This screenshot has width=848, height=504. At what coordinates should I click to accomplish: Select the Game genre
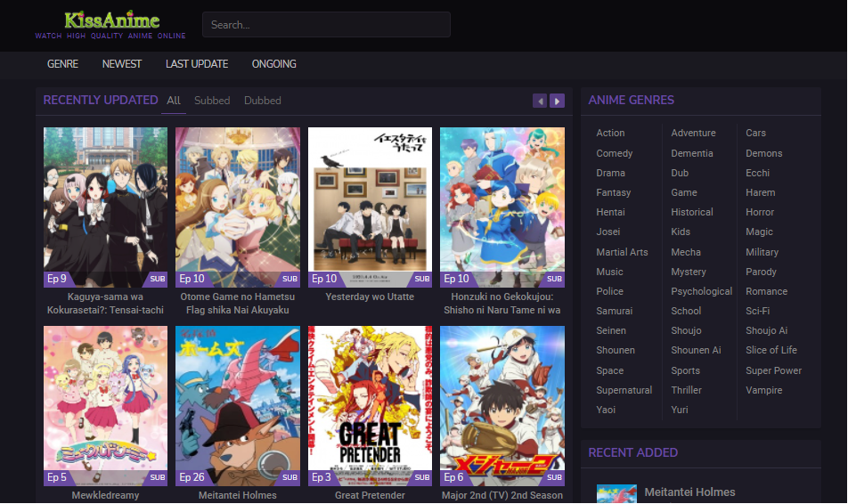click(x=684, y=192)
